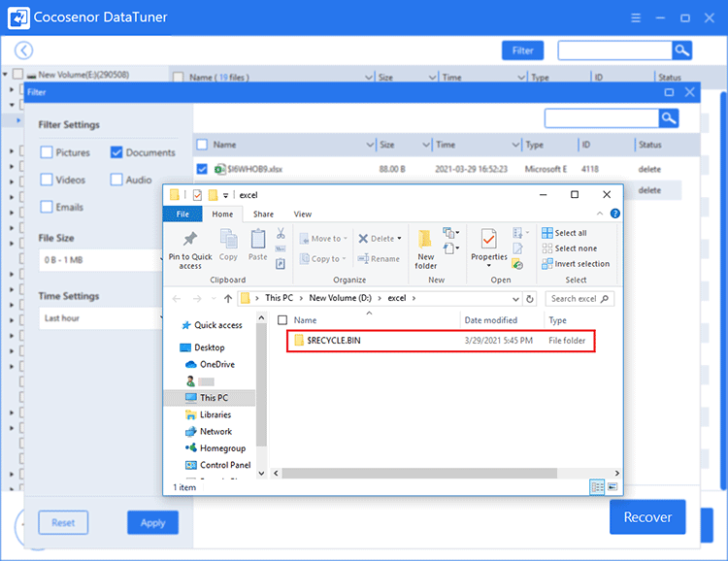The width and height of the screenshot is (728, 561).
Task: Go up one folder with the up arrow
Action: click(227, 299)
